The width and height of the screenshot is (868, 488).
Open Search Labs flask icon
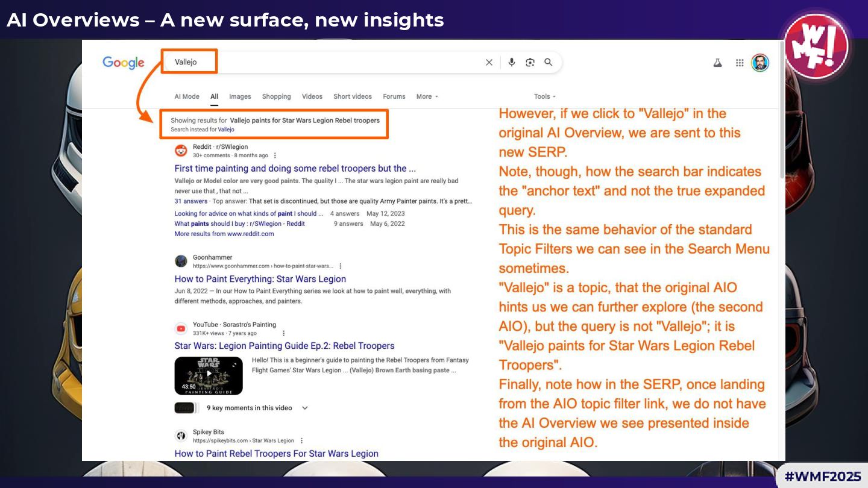[717, 63]
